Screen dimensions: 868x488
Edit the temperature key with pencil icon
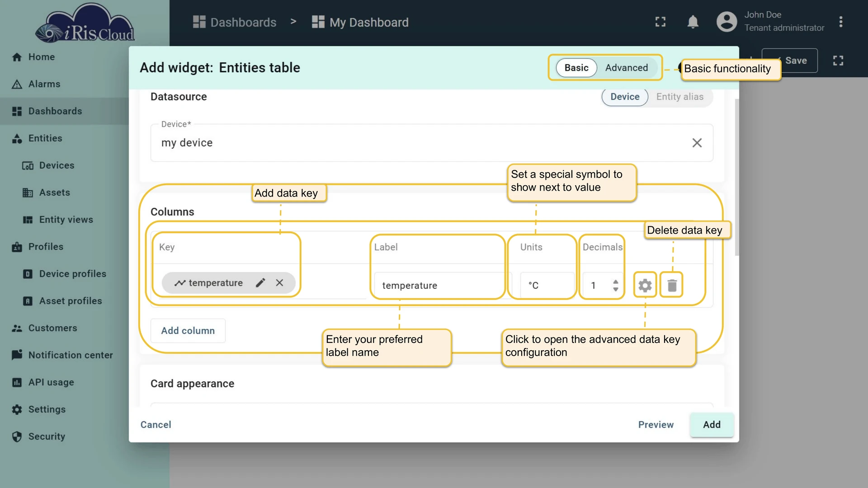tap(260, 283)
